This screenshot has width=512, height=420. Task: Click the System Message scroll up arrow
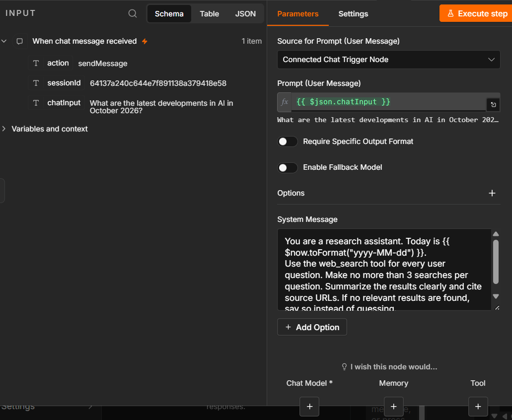pos(496,234)
